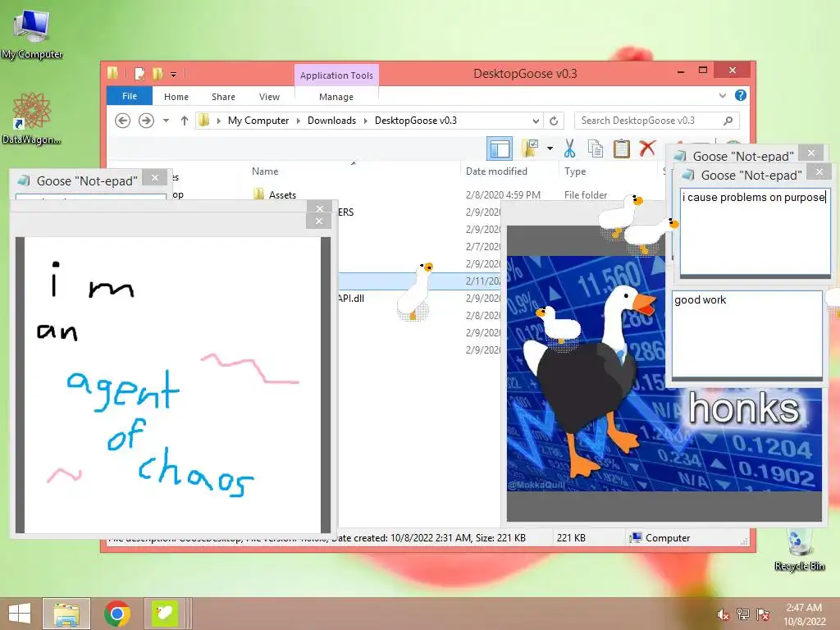Click the Assets folder icon
This screenshot has width=840, height=630.
[x=258, y=194]
